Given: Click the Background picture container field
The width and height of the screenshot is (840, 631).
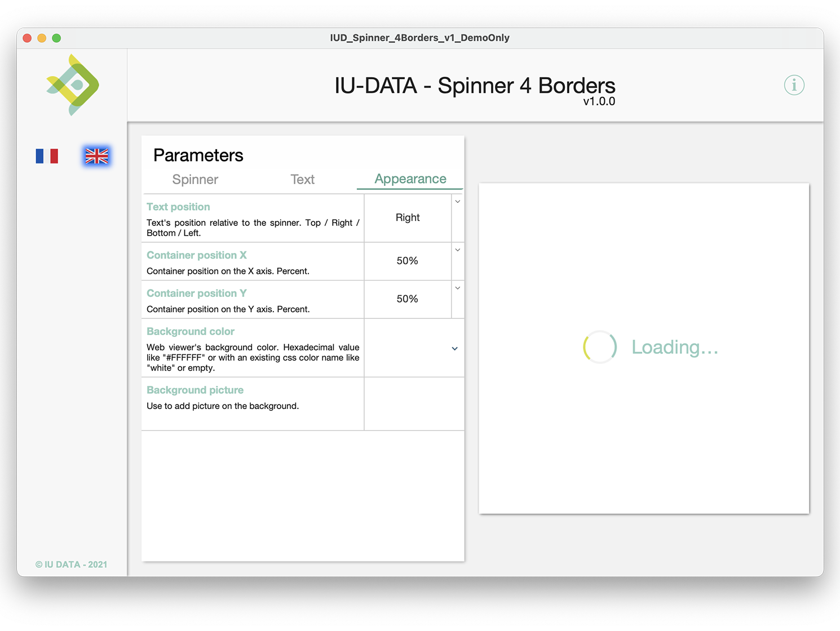Looking at the screenshot, I should pos(414,404).
